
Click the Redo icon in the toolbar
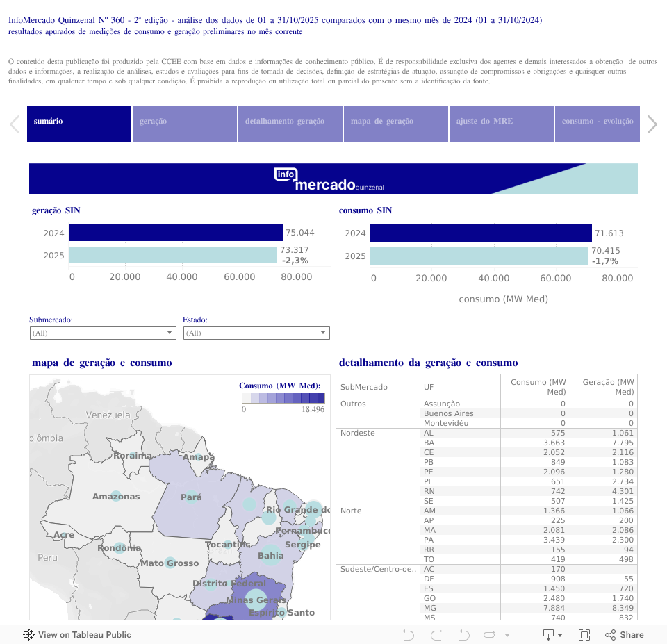click(x=436, y=634)
